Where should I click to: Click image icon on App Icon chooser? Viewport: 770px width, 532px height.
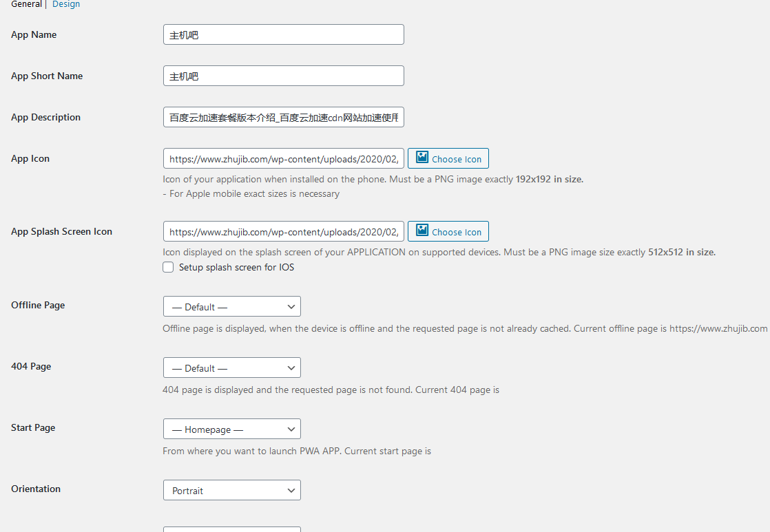(422, 157)
